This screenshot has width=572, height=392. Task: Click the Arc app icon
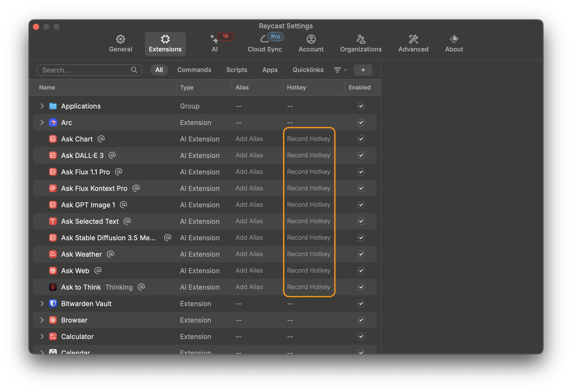click(53, 122)
